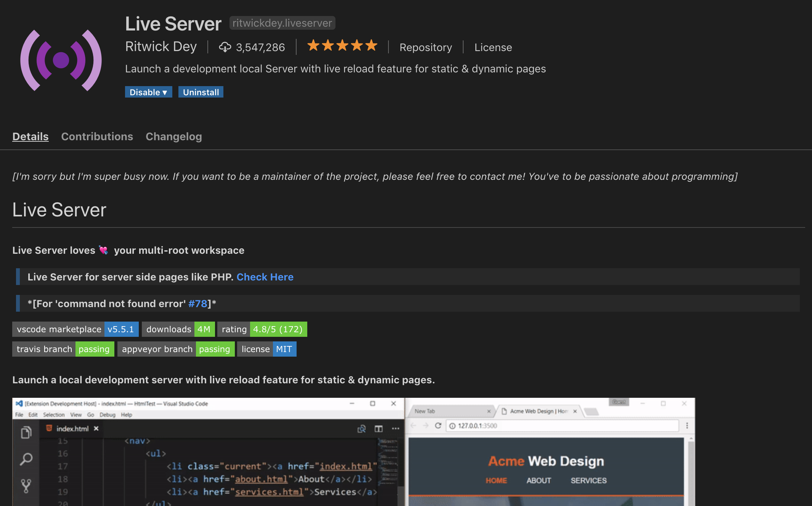Click the sparkling heart emoji in heading
This screenshot has width=812, height=506.
coord(103,250)
